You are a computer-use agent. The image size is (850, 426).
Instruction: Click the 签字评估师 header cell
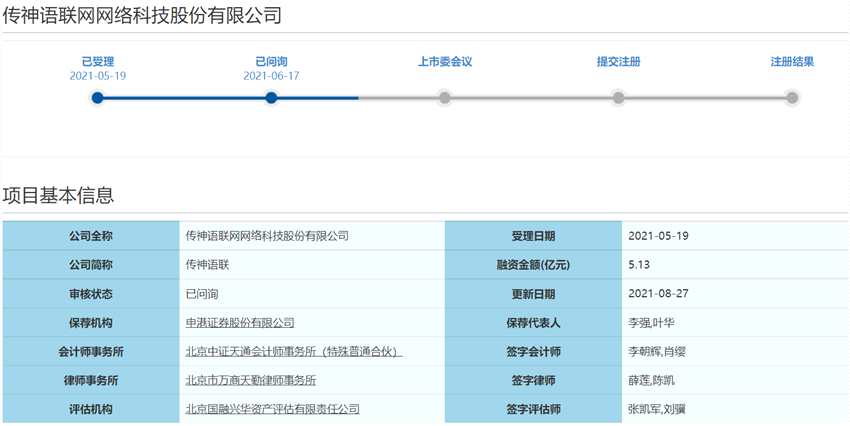pyautogui.click(x=533, y=409)
